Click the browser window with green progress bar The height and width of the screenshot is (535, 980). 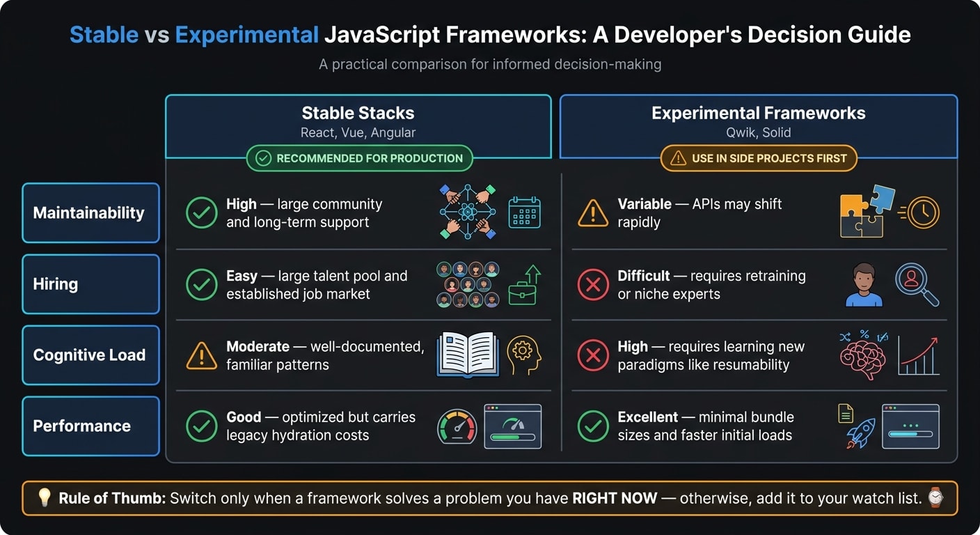513,426
